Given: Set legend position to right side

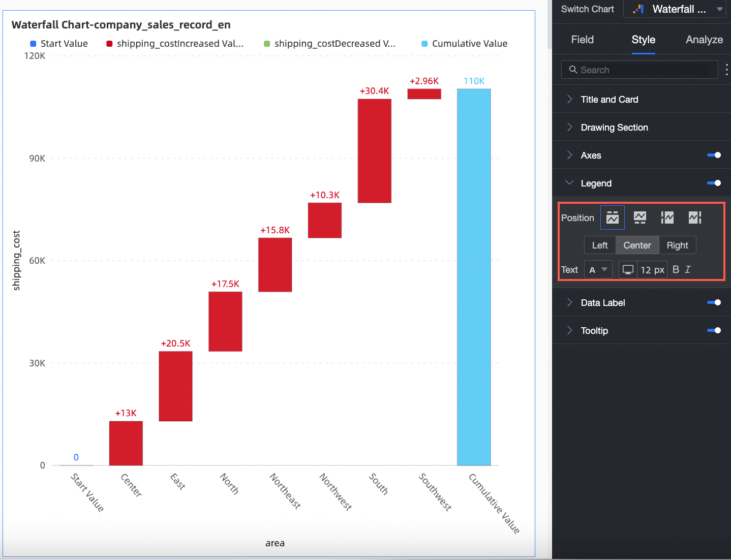Looking at the screenshot, I should click(x=695, y=217).
